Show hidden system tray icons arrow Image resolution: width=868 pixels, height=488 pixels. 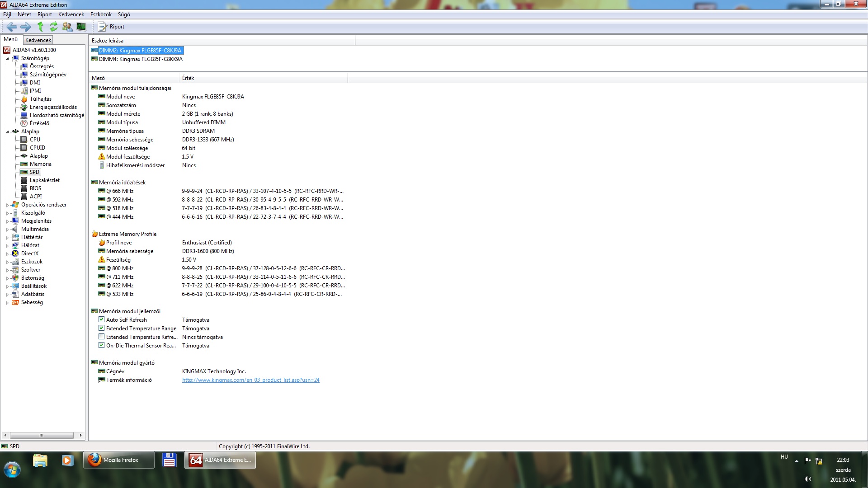[x=797, y=461]
